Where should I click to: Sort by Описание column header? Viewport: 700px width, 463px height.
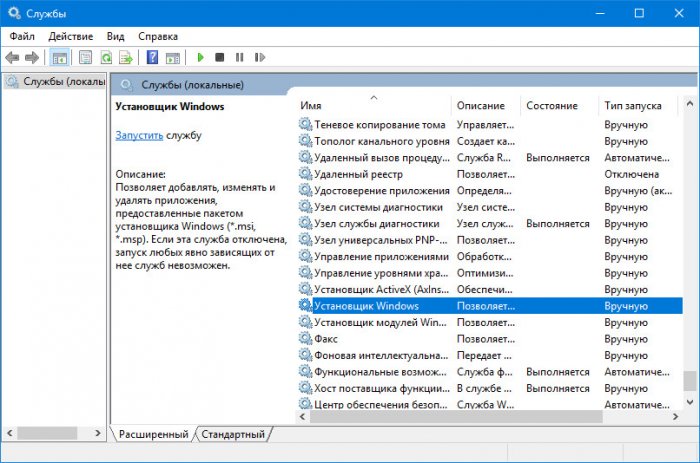[486, 105]
